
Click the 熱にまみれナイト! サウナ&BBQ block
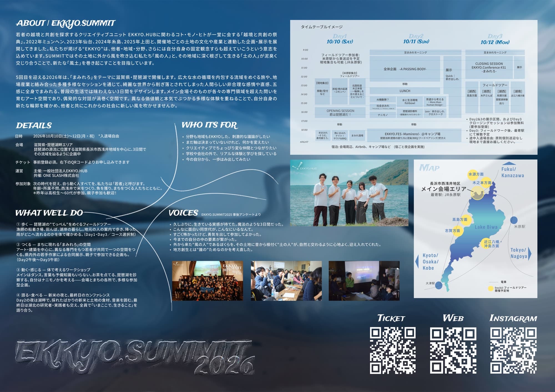(x=340, y=136)
